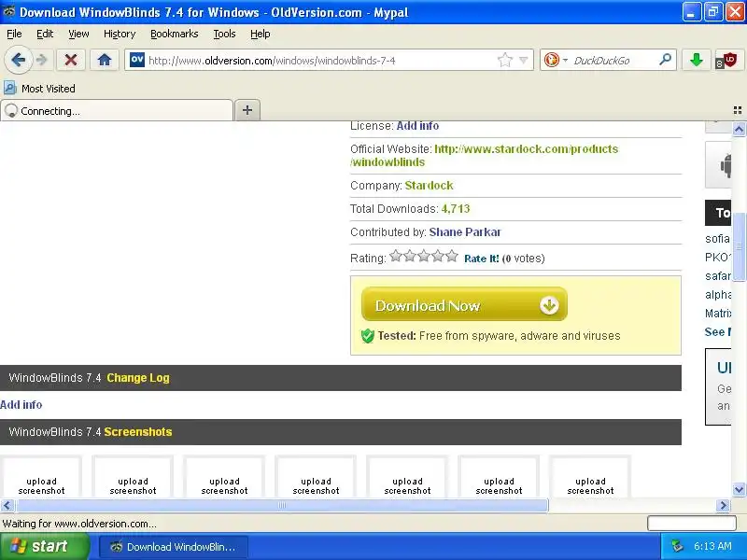This screenshot has width=747, height=560.
Task: Click the OV site identity icon
Action: [x=137, y=60]
